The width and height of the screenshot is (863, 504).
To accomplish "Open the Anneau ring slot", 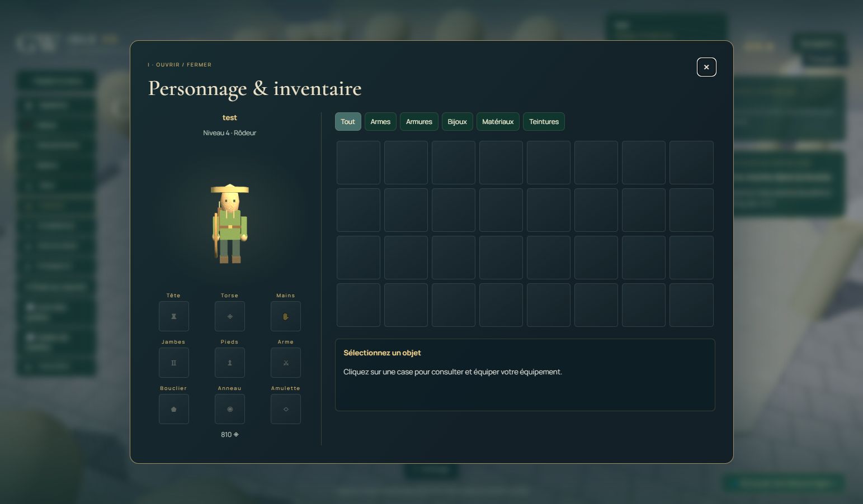I will coord(229,409).
